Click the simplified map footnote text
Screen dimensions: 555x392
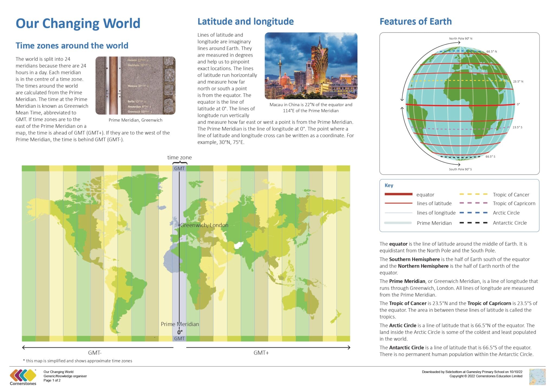(x=78, y=361)
